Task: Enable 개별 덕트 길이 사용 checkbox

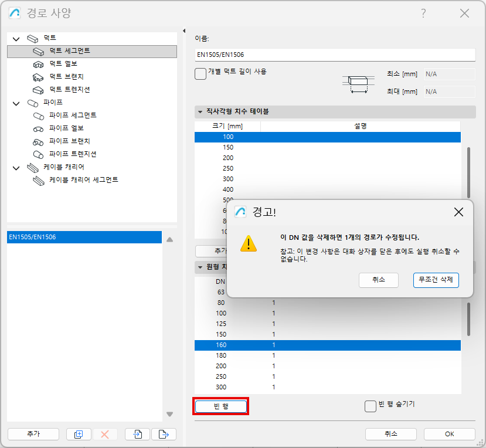Action: tap(200, 74)
